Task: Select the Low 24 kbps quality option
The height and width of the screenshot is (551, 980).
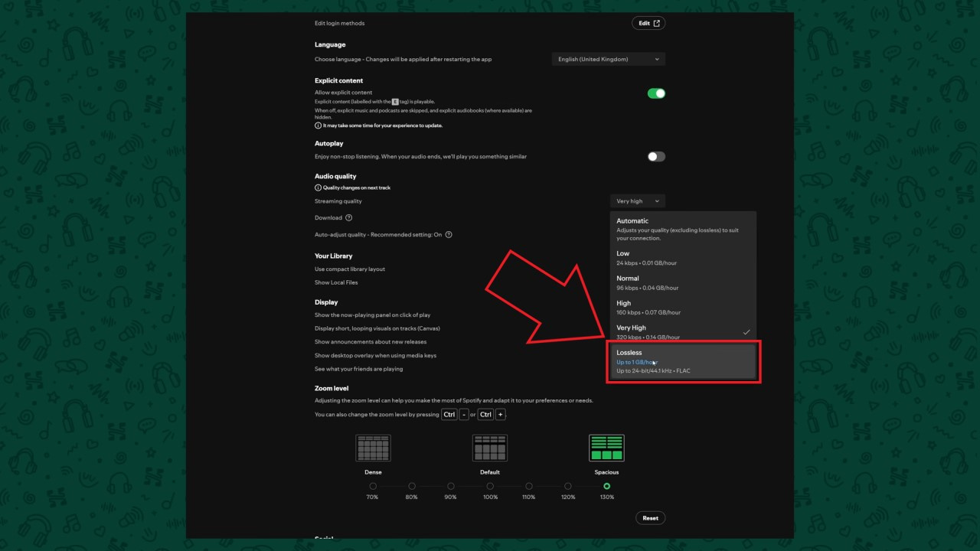Action: click(683, 258)
